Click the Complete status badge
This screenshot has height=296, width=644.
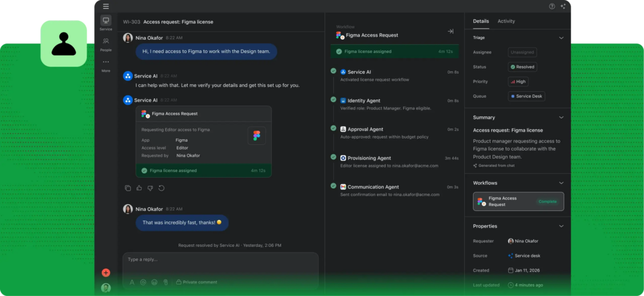[x=548, y=202]
